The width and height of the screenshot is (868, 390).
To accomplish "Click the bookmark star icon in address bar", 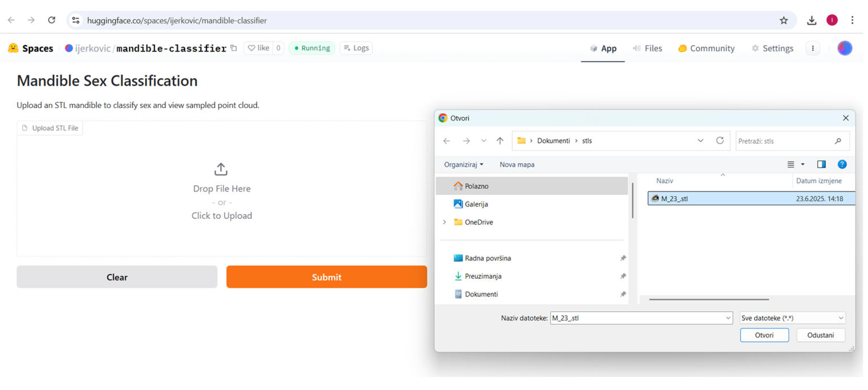I will click(783, 20).
